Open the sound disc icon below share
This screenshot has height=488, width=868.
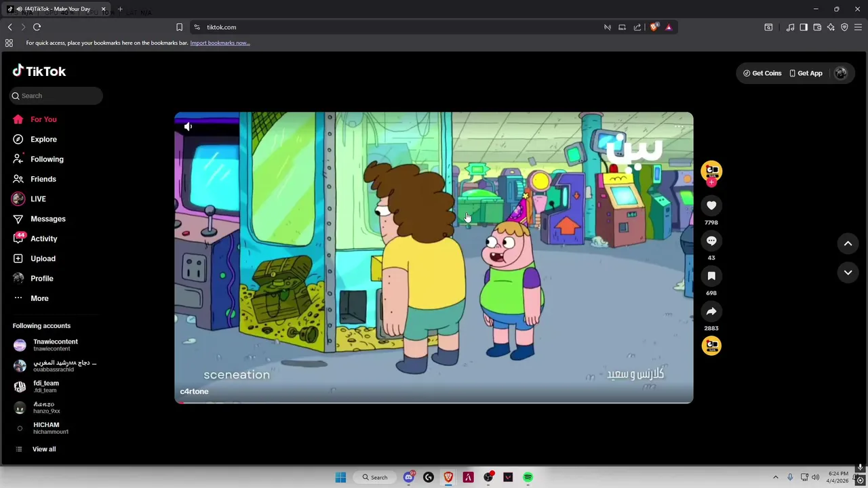click(x=711, y=346)
